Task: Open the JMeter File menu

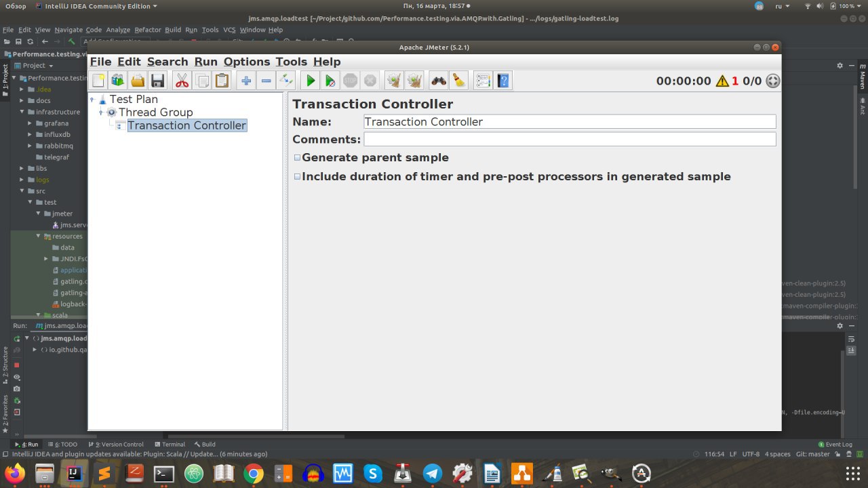Action: coord(100,62)
